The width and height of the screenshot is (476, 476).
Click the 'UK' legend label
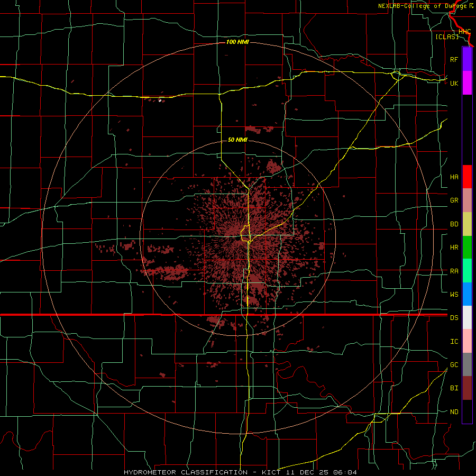click(454, 83)
